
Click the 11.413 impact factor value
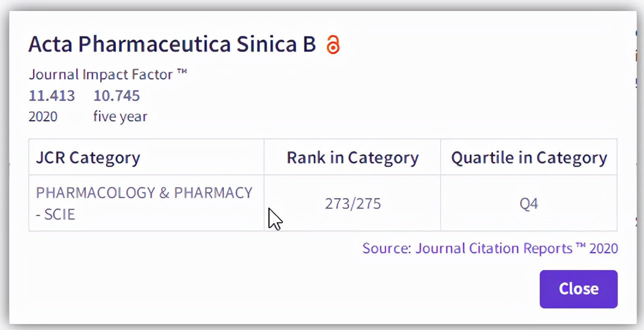51,95
